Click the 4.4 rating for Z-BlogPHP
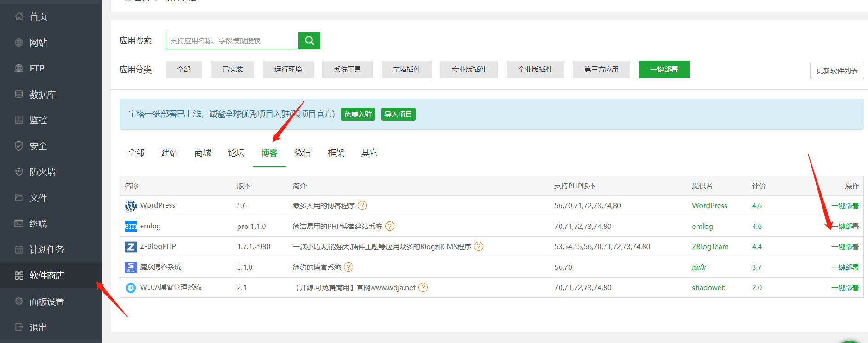This screenshot has width=868, height=343. tap(757, 247)
